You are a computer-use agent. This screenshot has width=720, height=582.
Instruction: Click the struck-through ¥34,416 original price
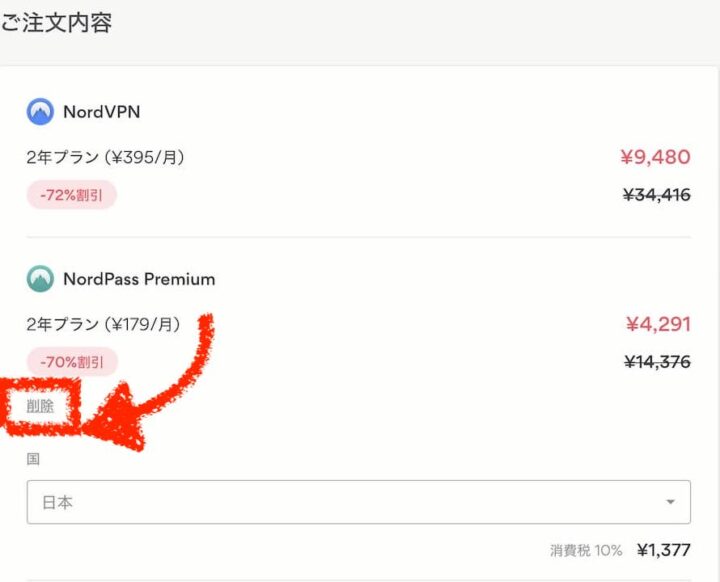click(x=657, y=195)
